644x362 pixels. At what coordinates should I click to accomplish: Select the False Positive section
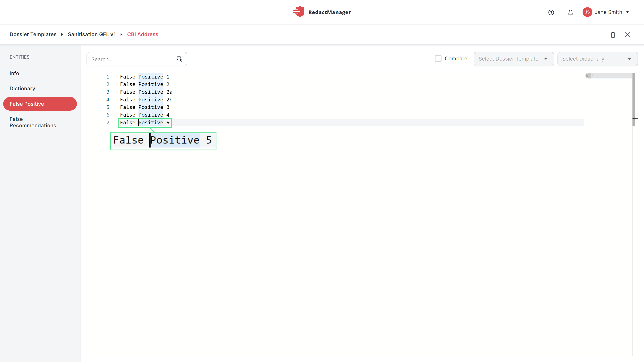(40, 104)
